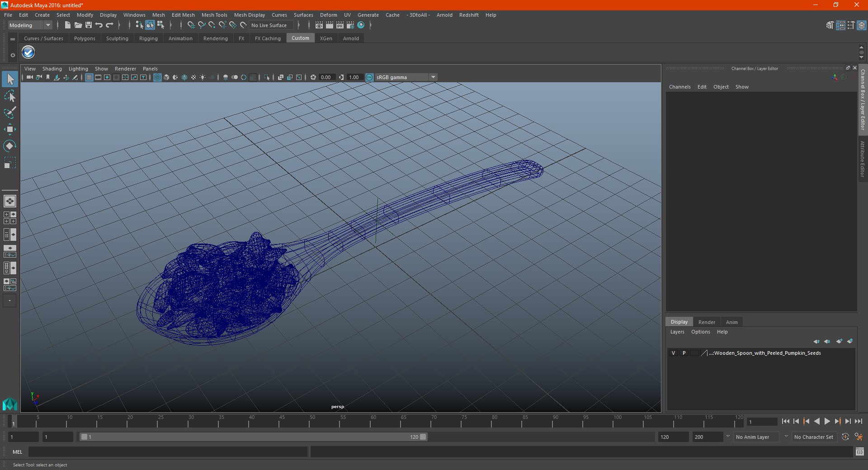Switch to the Polygons shelf tab
Screen dimensions: 868x470
[85, 38]
